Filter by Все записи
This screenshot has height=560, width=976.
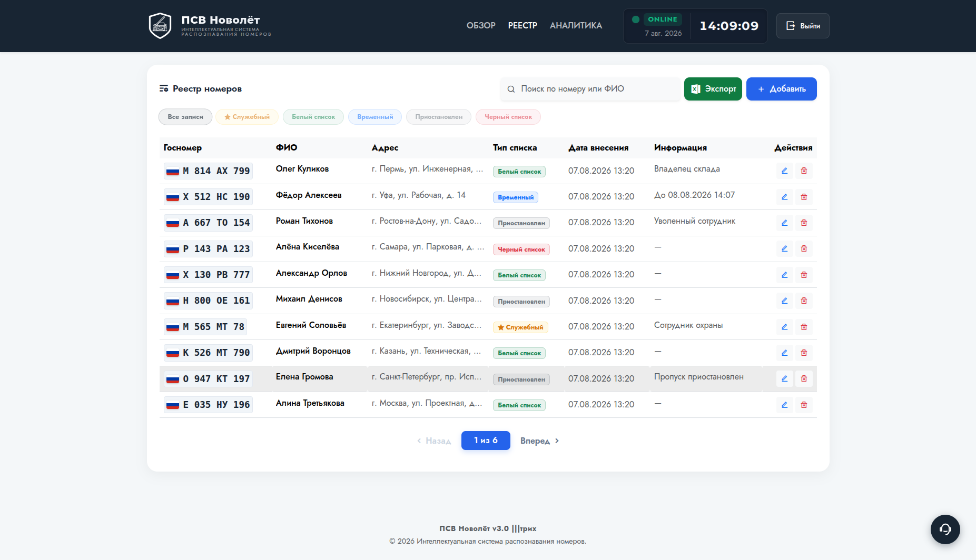(x=185, y=117)
